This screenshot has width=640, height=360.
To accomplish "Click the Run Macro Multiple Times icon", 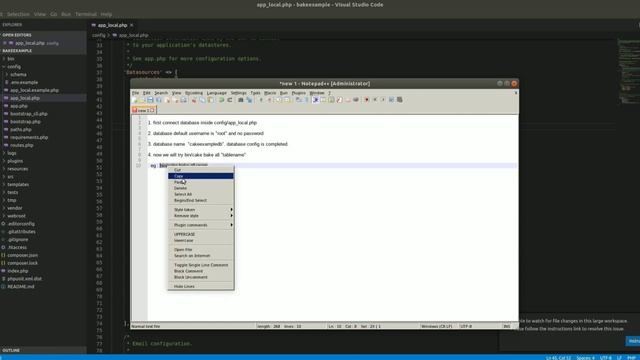I will [391, 100].
